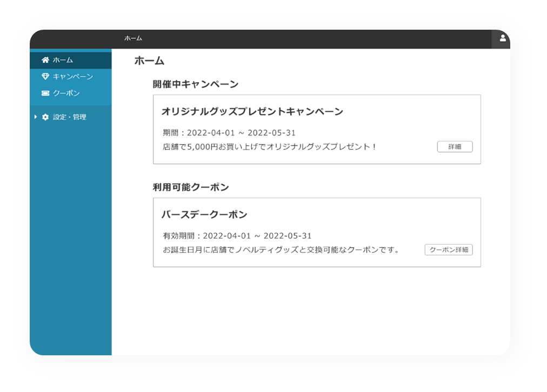
Task: Click the クーポン詳細 button on coupon card
Action: click(449, 250)
